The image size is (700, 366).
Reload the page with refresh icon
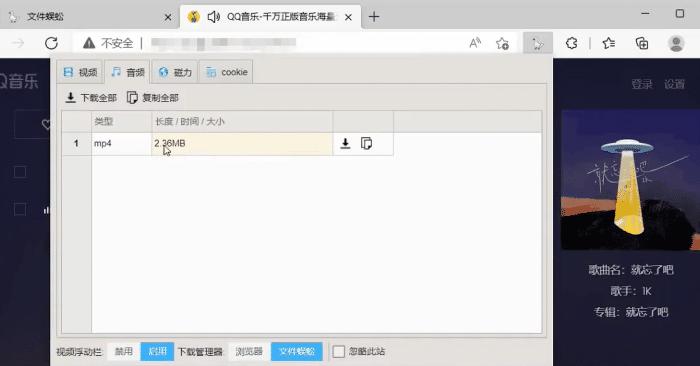click(51, 43)
